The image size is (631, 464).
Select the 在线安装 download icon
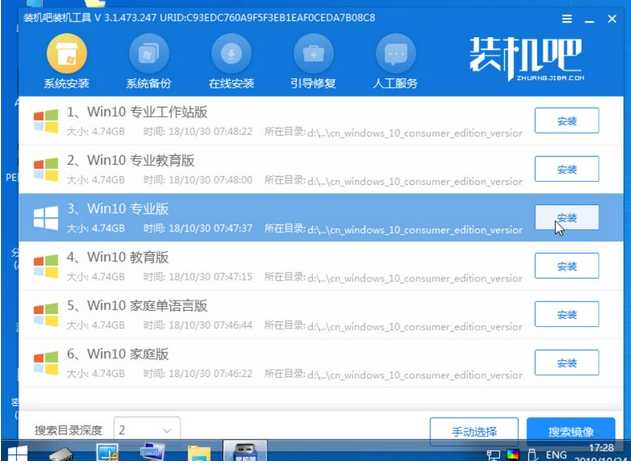click(x=231, y=54)
